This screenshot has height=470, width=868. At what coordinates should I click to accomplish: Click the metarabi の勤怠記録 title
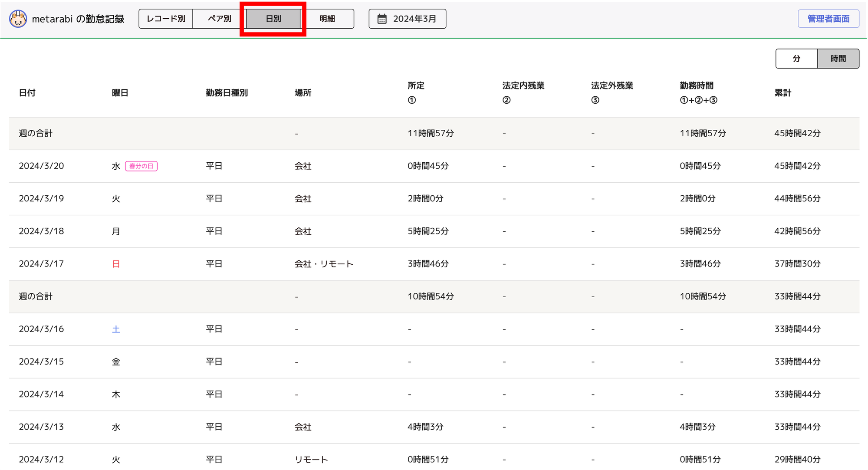[78, 19]
